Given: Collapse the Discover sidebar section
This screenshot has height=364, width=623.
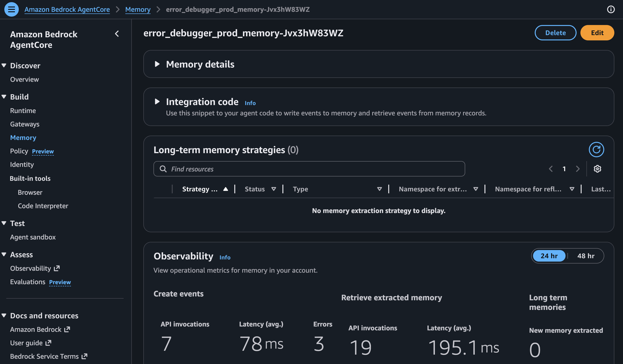Looking at the screenshot, I should (x=4, y=65).
